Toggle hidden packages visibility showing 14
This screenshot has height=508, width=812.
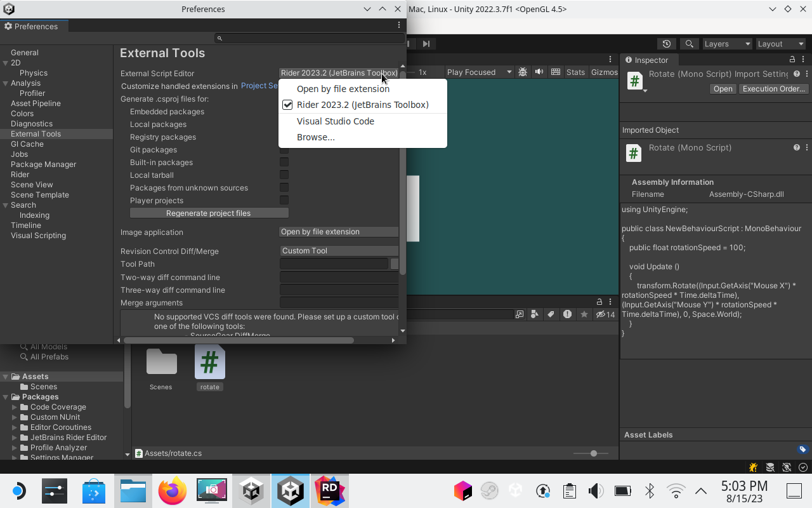(606, 314)
